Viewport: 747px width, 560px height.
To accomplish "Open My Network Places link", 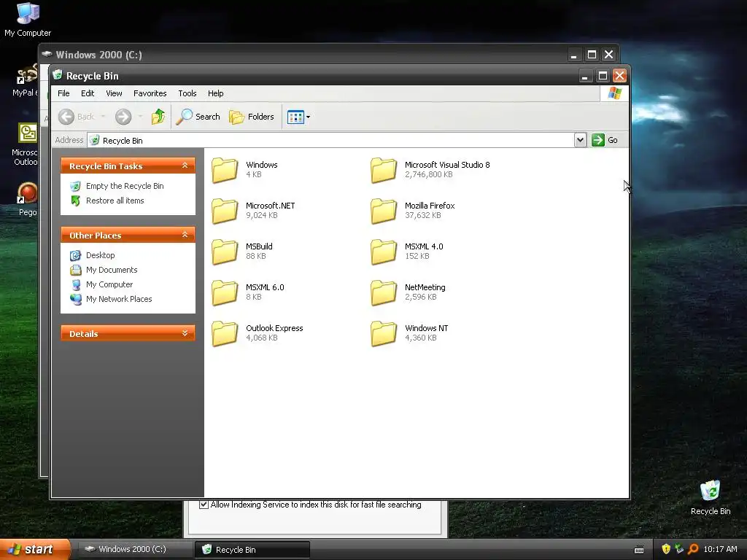I will [119, 299].
